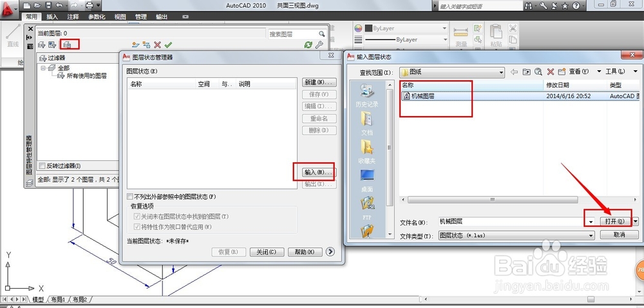This screenshot has width=644, height=308.
Task: Click the binoculars search icon in title bar
Action: click(528, 6)
